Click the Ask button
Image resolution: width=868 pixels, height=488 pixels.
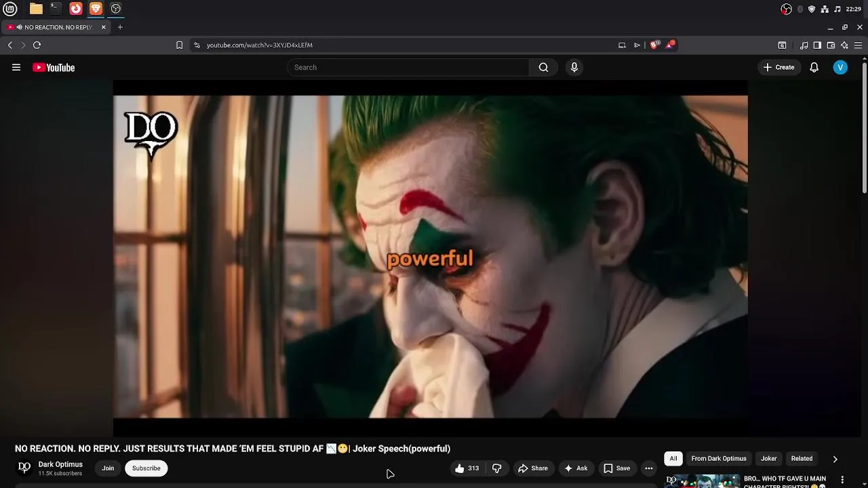pyautogui.click(x=576, y=468)
